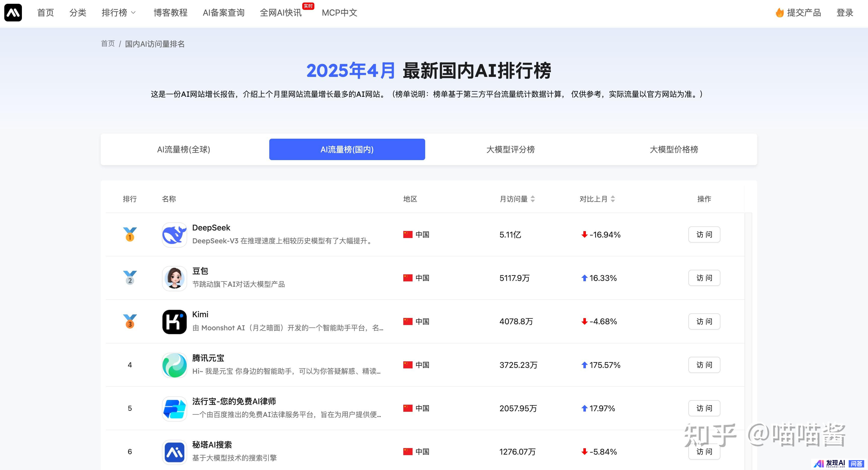This screenshot has width=868, height=470.
Task: Click 访问 button for Kimi
Action: click(x=704, y=321)
